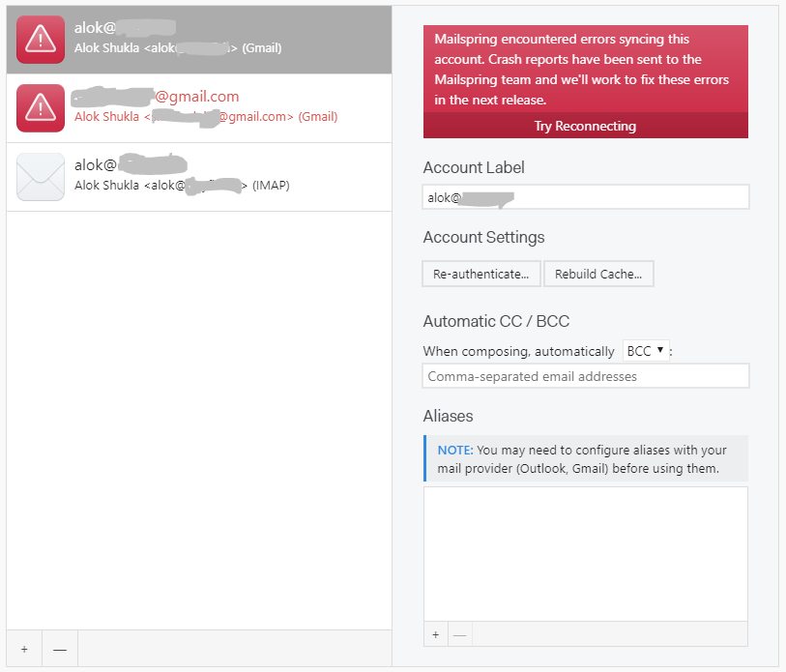Click the sync error message text
Screen dimensions: 786x672
(581, 70)
